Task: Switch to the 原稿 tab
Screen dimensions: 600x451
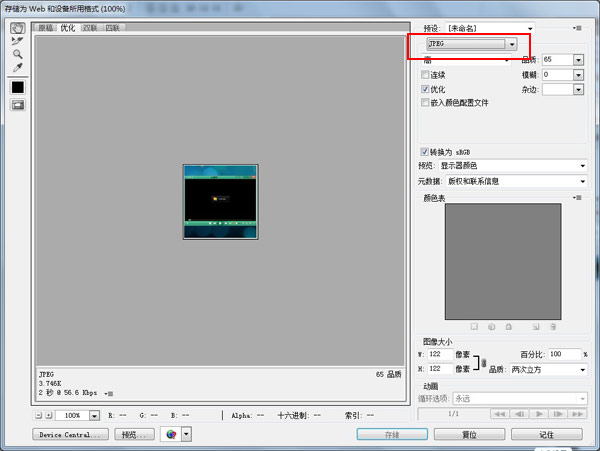Action: (46, 28)
